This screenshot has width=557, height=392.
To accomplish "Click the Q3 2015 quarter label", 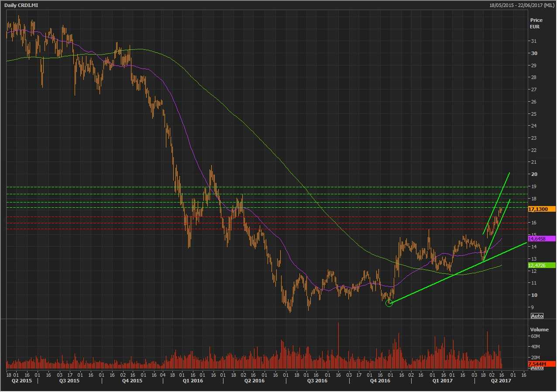I will [x=70, y=381].
